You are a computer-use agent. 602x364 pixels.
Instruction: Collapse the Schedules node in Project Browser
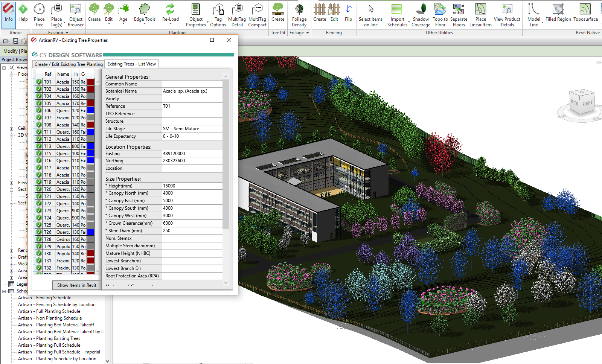click(4, 291)
